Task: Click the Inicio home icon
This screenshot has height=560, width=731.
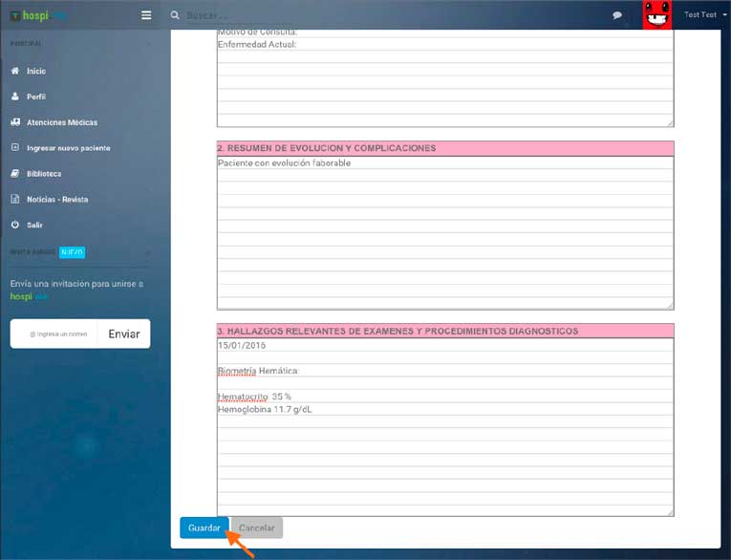Action: point(15,72)
